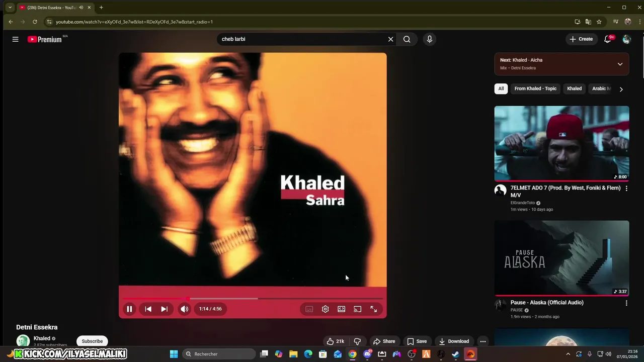Jump to the previous video in the mix
Image resolution: width=644 pixels, height=362 pixels.
point(148,309)
